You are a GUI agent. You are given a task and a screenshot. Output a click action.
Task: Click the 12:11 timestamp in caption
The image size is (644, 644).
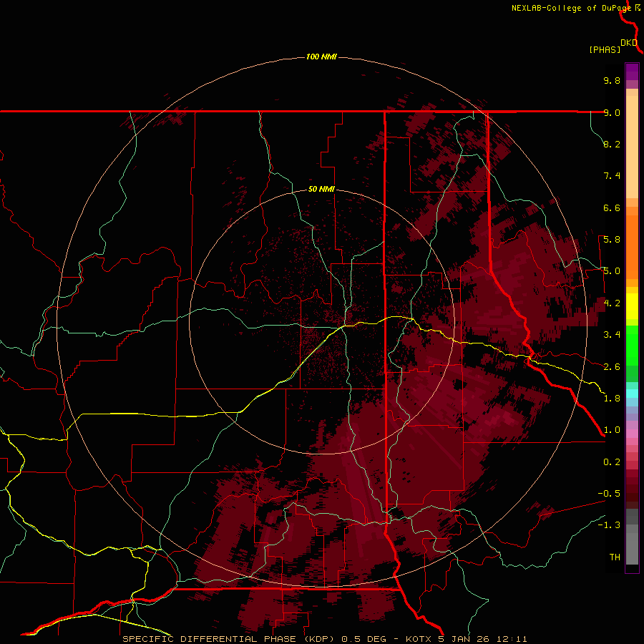[x=512, y=639]
